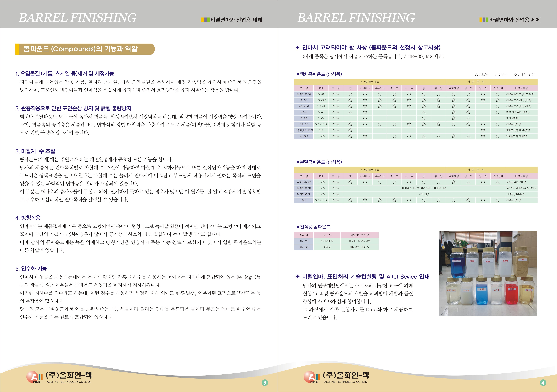The width and height of the screenshot is (557, 392).
Task: Click the AM-25 model cell
Action: click(x=304, y=241)
